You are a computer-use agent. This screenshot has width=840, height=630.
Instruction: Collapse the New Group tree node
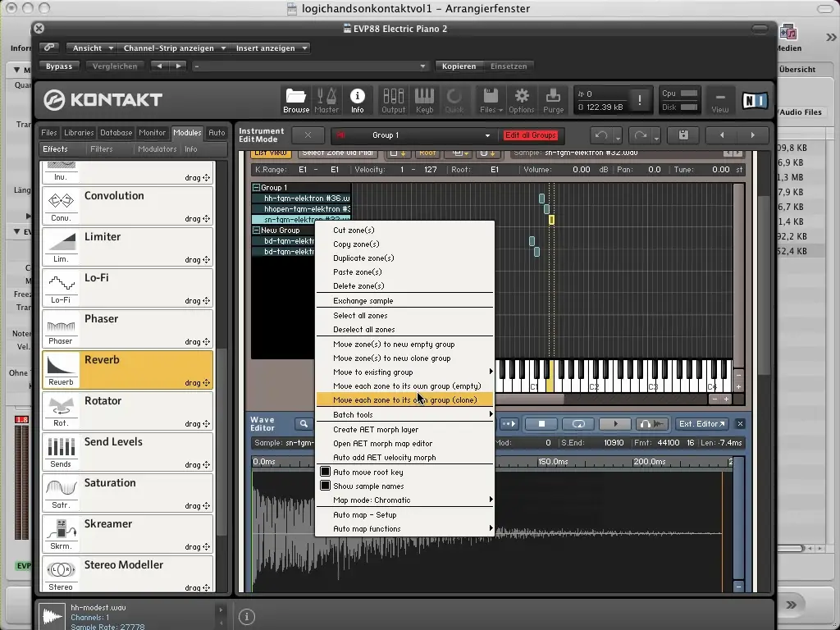(256, 231)
